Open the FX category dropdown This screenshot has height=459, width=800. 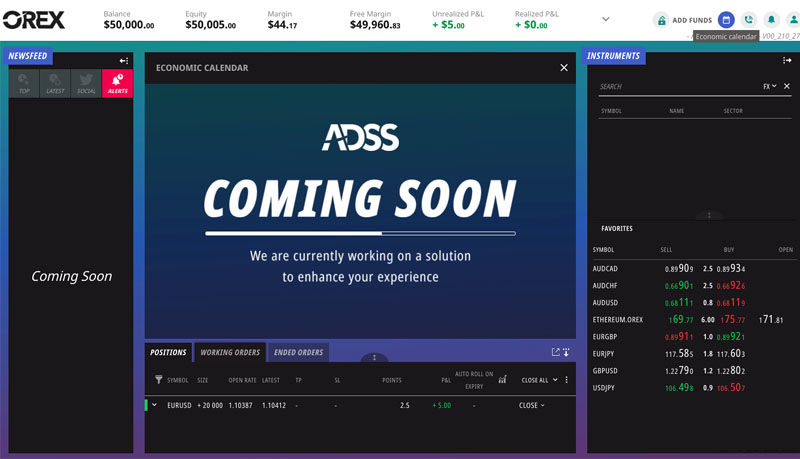pyautogui.click(x=770, y=86)
